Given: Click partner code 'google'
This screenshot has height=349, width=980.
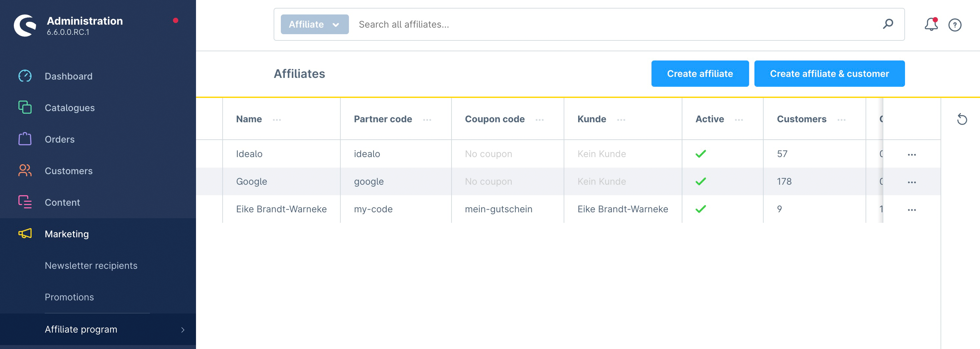Looking at the screenshot, I should point(369,182).
